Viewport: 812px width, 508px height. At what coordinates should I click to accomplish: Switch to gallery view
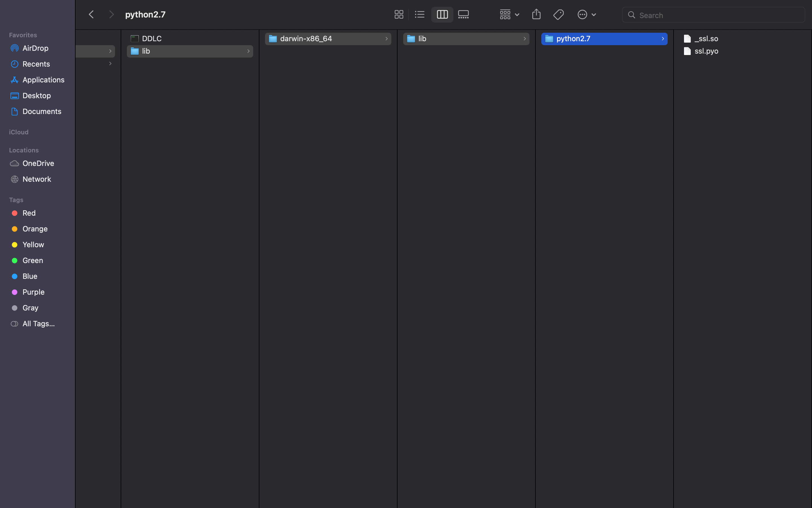pos(464,14)
